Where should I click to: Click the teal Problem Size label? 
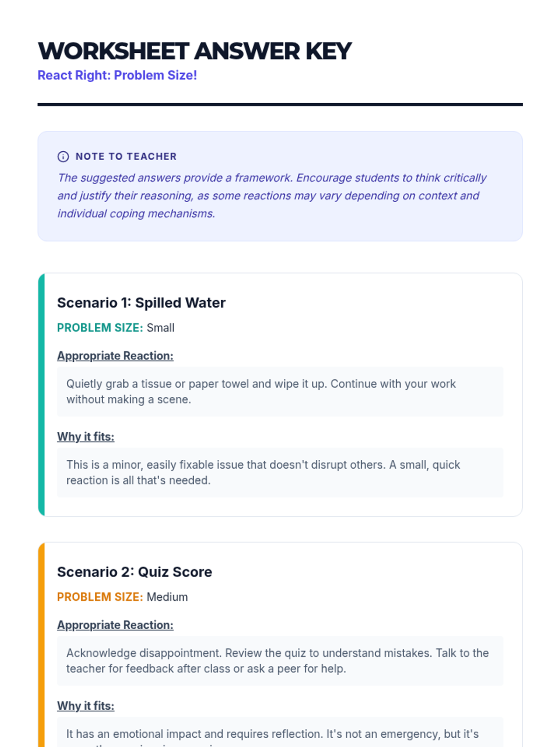point(100,328)
